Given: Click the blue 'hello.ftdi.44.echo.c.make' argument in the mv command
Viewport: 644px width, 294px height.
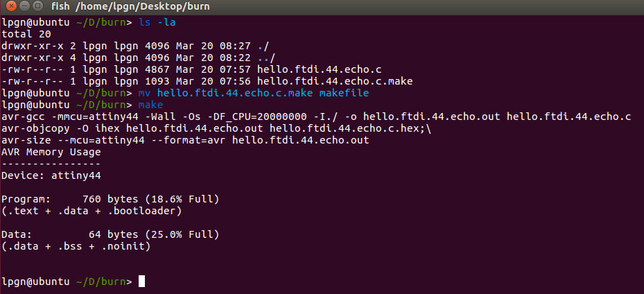Looking at the screenshot, I should pos(235,93).
